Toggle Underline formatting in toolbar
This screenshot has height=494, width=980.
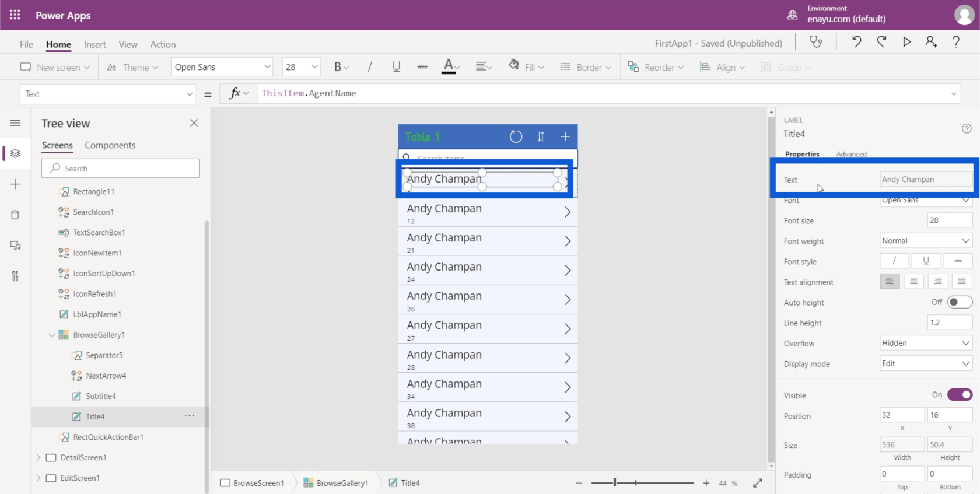point(396,67)
